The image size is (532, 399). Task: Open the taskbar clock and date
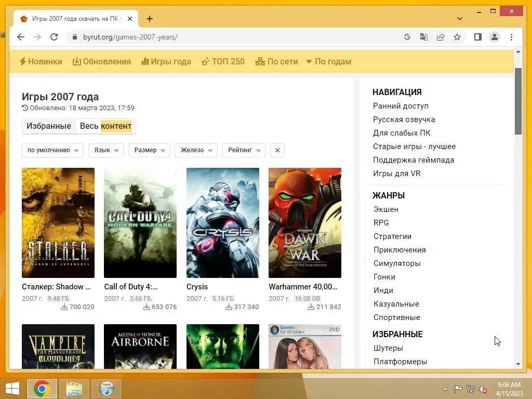click(509, 389)
